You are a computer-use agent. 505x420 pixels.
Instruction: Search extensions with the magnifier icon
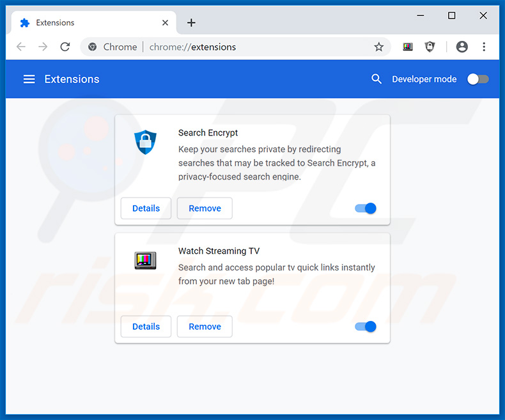pyautogui.click(x=376, y=79)
